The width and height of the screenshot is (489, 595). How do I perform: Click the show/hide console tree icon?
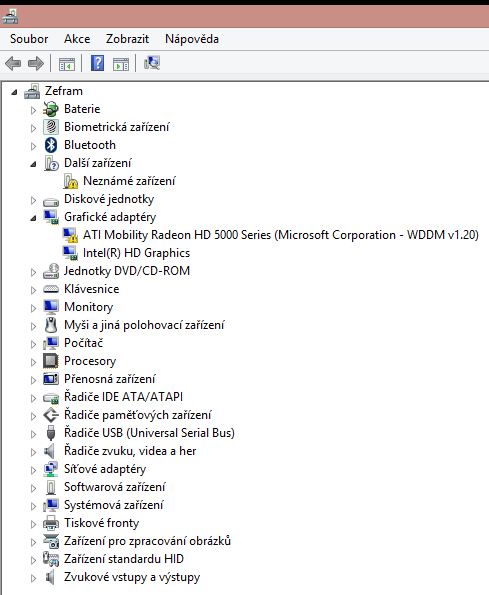pyautogui.click(x=67, y=64)
